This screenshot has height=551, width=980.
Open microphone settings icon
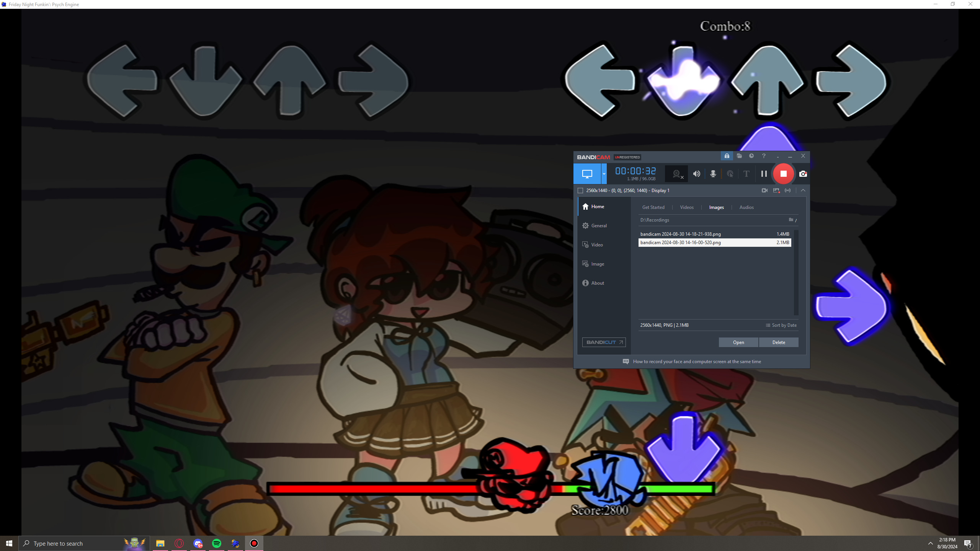(713, 174)
